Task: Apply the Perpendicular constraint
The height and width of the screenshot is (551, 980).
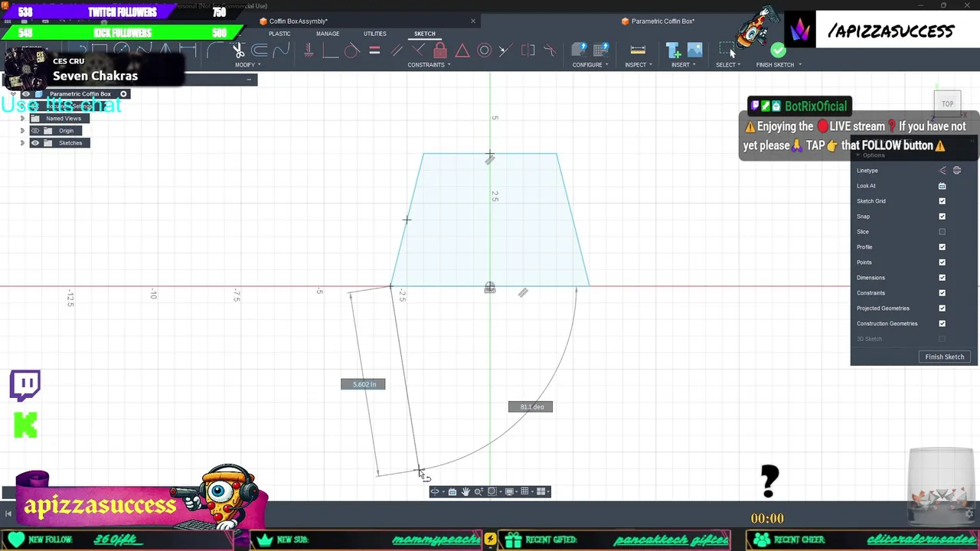Action: pyautogui.click(x=330, y=51)
